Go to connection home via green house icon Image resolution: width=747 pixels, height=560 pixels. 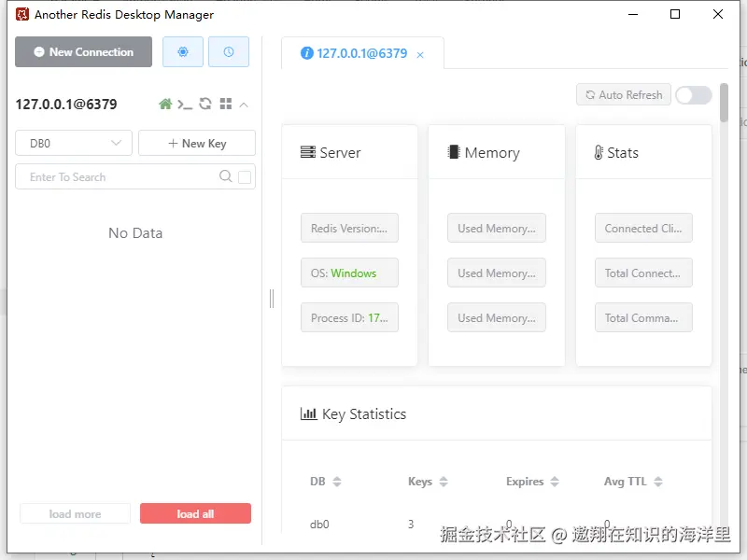pyautogui.click(x=165, y=104)
